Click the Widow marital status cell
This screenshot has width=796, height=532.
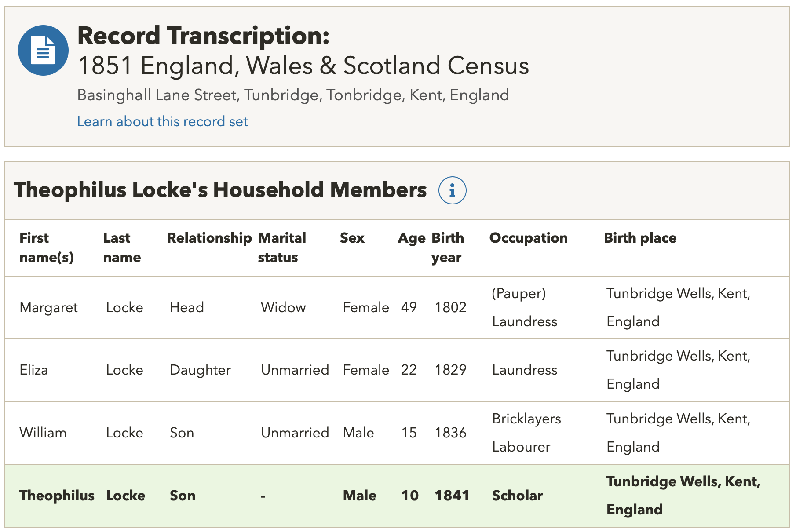click(283, 307)
